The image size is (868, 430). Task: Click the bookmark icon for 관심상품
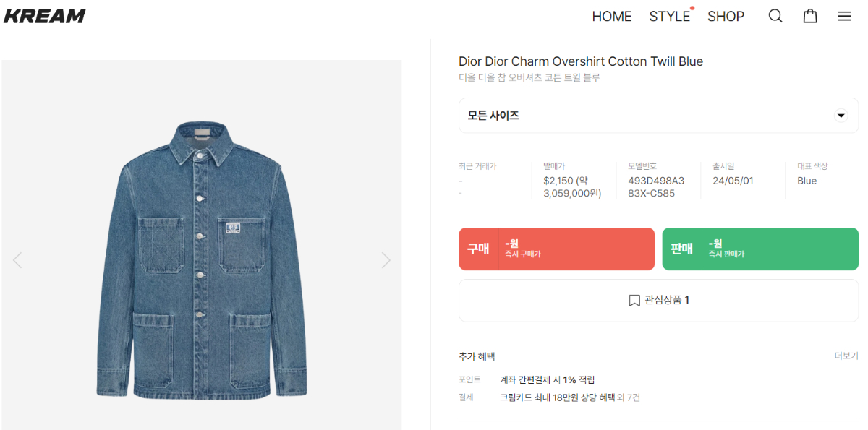[x=634, y=301]
